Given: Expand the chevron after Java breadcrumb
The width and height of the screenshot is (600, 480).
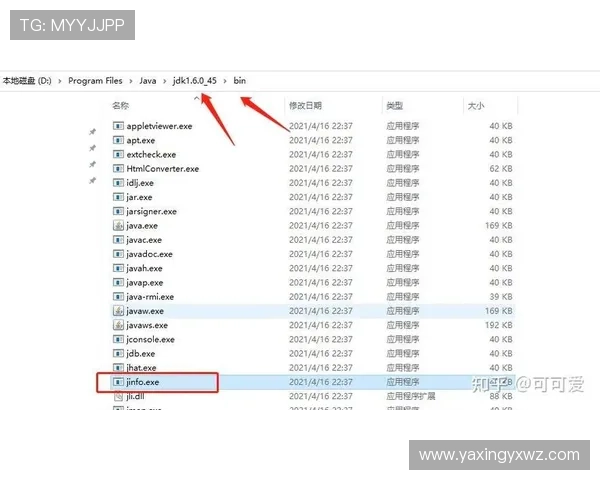Looking at the screenshot, I should tap(165, 81).
